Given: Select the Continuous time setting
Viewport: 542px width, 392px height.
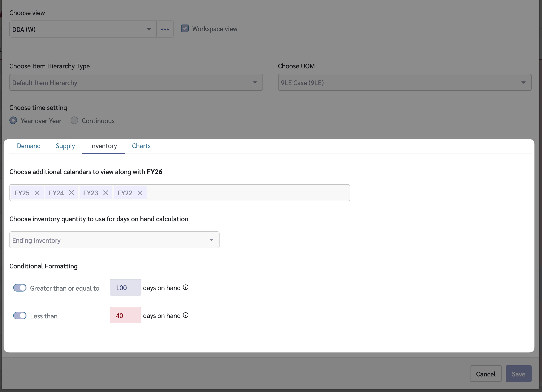Looking at the screenshot, I should 74,121.
